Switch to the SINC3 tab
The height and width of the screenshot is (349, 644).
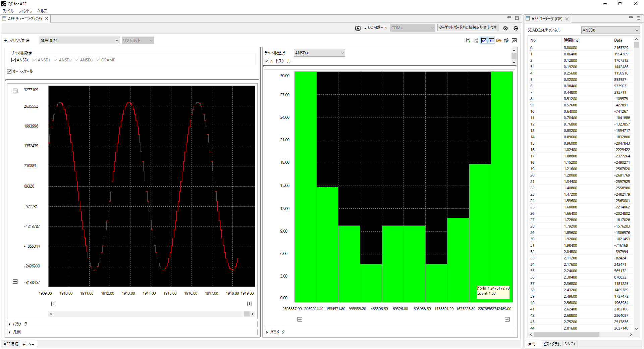[570, 344]
